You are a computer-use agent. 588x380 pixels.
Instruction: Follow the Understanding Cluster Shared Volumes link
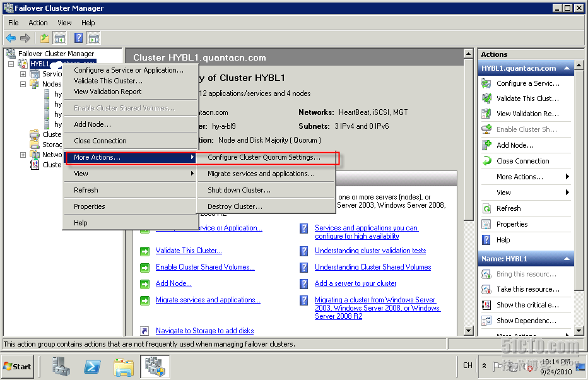point(373,267)
